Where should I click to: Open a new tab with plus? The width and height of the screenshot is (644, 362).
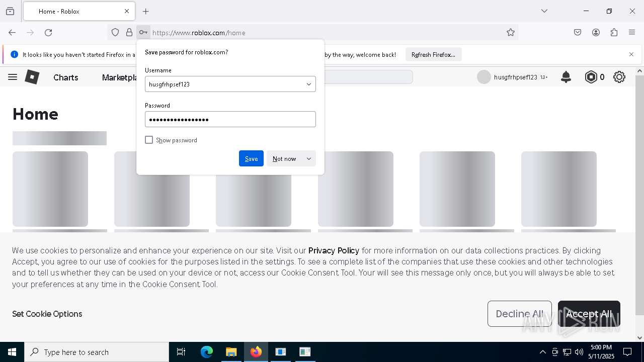146,11
